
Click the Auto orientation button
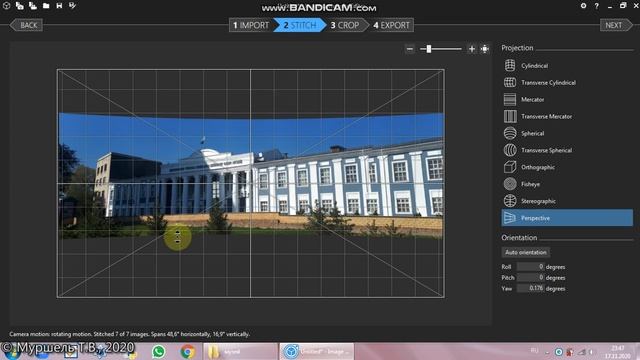point(526,252)
